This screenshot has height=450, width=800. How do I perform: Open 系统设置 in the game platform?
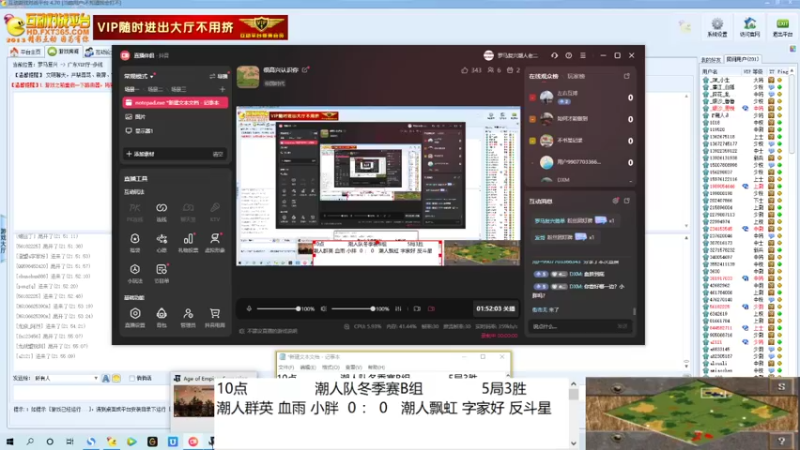717,28
